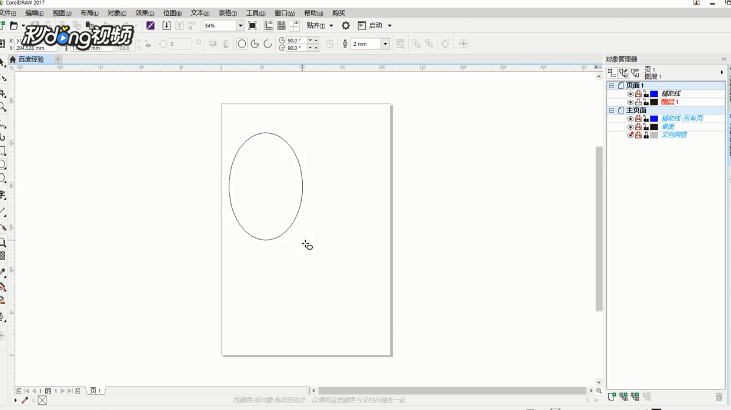Choose Arc shape button
The image size is (731, 410).
tap(268, 44)
